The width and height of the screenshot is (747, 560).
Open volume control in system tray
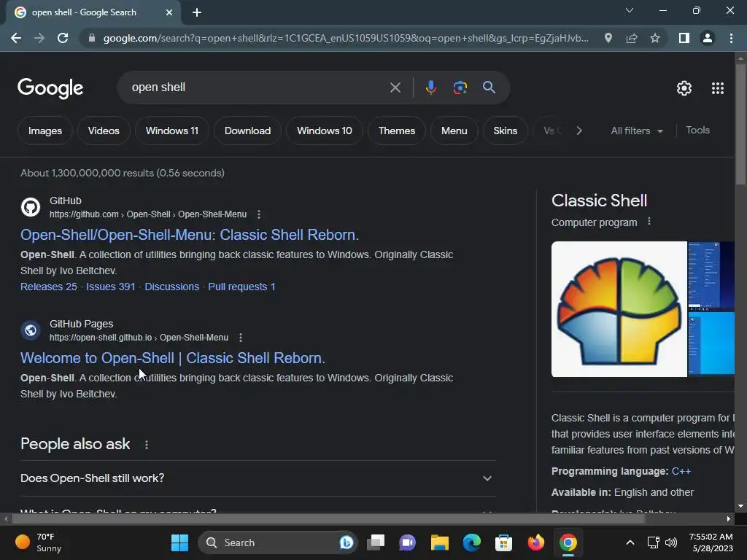click(x=671, y=542)
